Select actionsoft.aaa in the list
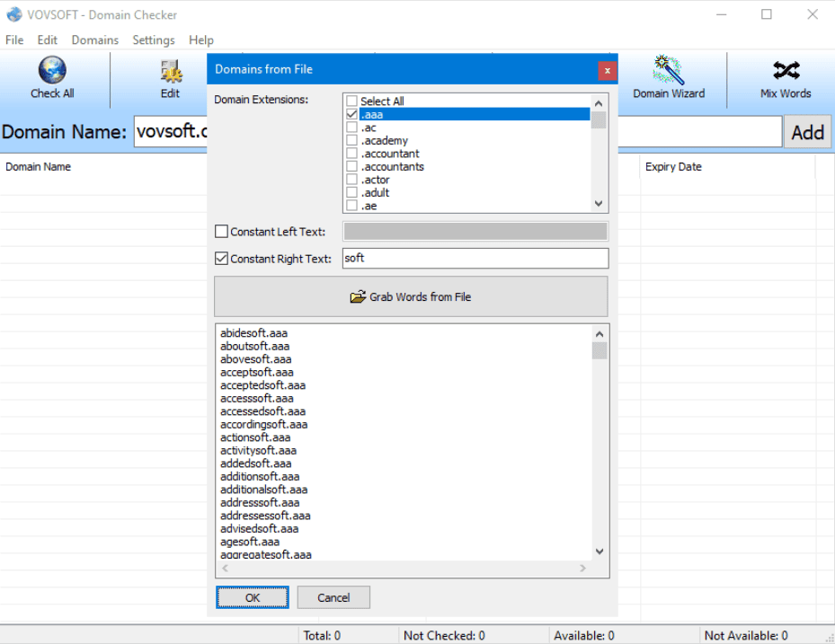The width and height of the screenshot is (835, 644). tap(255, 437)
